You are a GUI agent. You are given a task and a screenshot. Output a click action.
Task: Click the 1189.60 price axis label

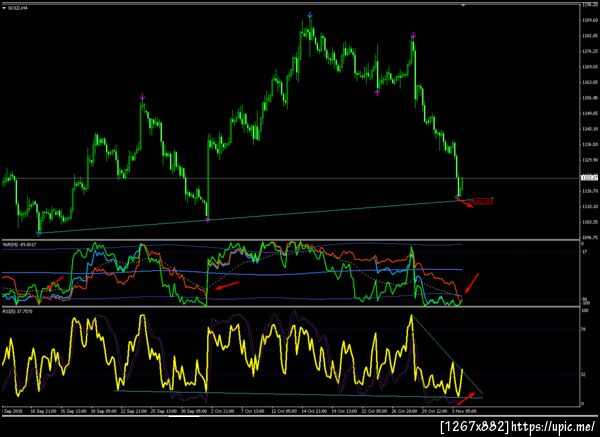pos(590,20)
